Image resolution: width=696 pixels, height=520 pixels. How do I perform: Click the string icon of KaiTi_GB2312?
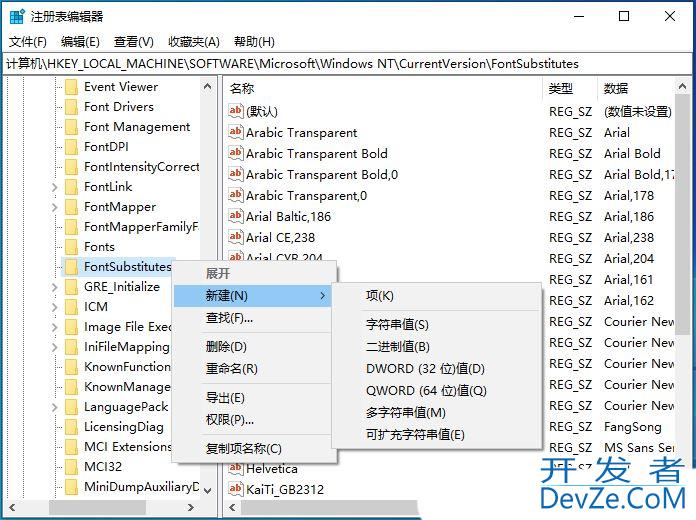pos(236,489)
